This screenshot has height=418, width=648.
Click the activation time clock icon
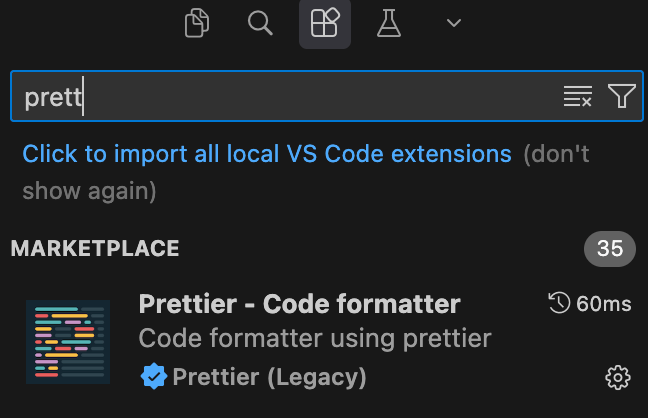(x=559, y=304)
